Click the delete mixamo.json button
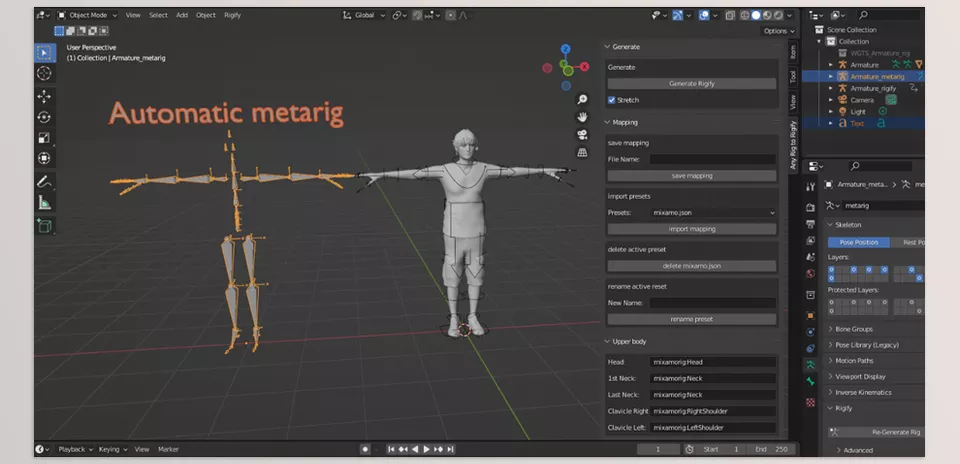The image size is (960, 464). click(692, 266)
